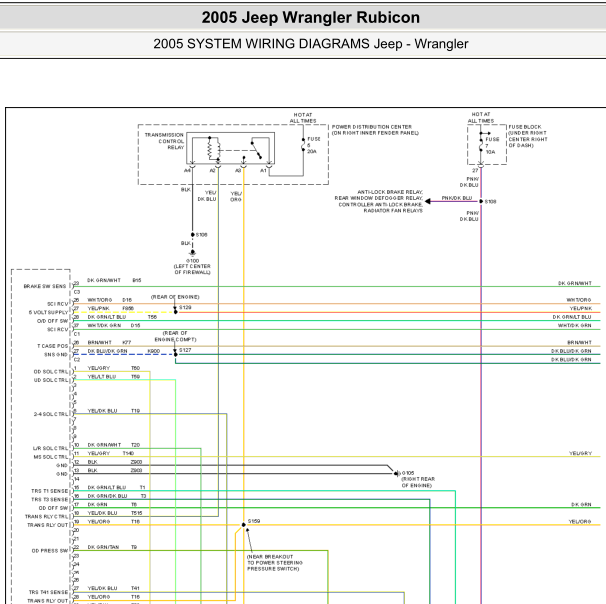Select the "ANTI-LOCK BRAKE RELAY" destination text
This screenshot has width=606, height=604.
tap(390, 192)
